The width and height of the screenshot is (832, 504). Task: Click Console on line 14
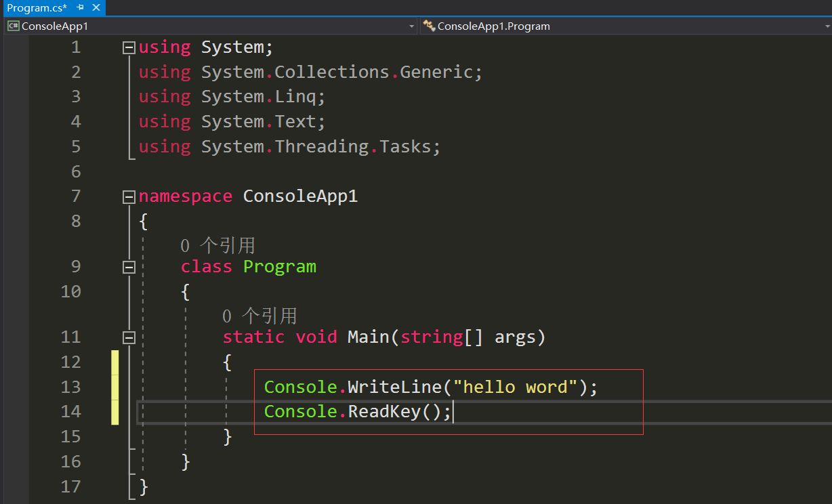300,412
